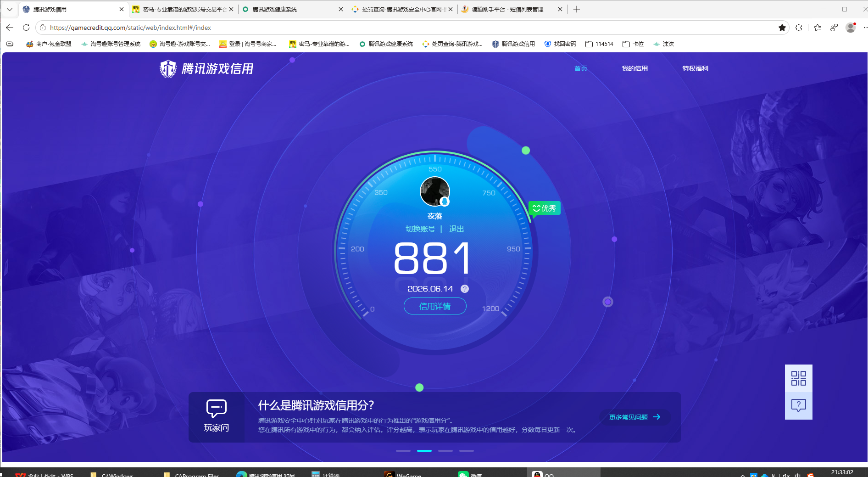Click the Edge settings ellipsis menu

tap(865, 28)
